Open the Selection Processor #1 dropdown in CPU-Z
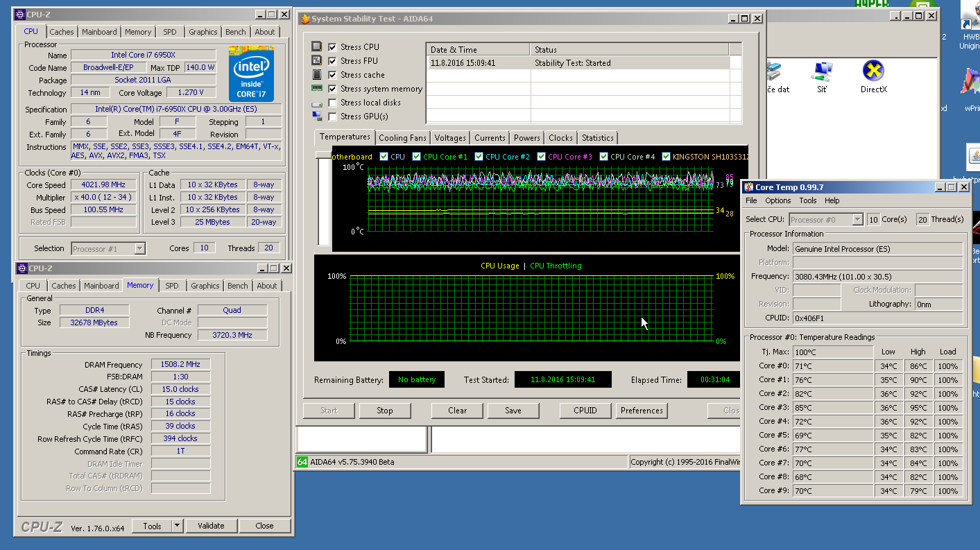Screen dimensions: 980x550 (x=140, y=248)
